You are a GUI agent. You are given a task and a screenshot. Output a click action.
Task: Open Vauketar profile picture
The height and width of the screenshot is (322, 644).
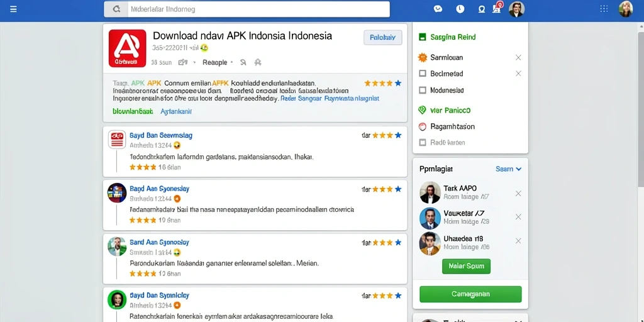click(x=430, y=218)
